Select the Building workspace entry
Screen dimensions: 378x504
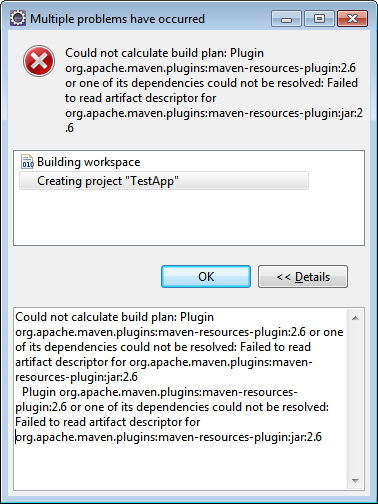[x=89, y=162]
